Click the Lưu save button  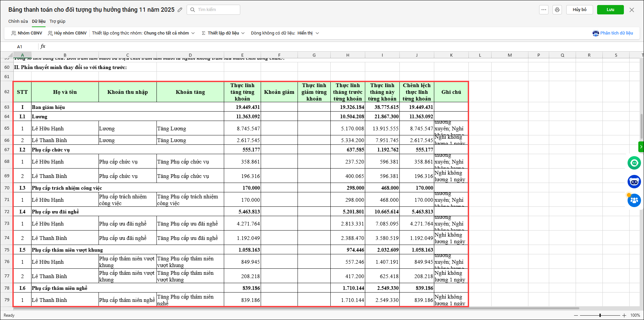coord(610,10)
